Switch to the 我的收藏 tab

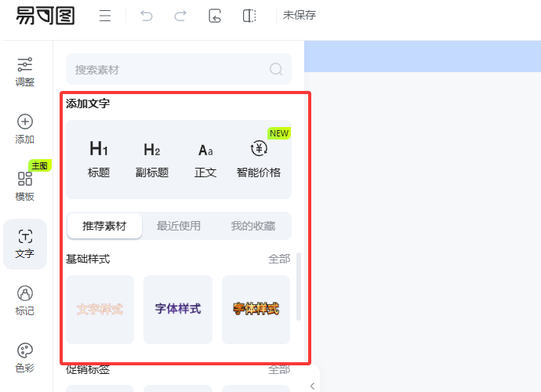tap(253, 226)
